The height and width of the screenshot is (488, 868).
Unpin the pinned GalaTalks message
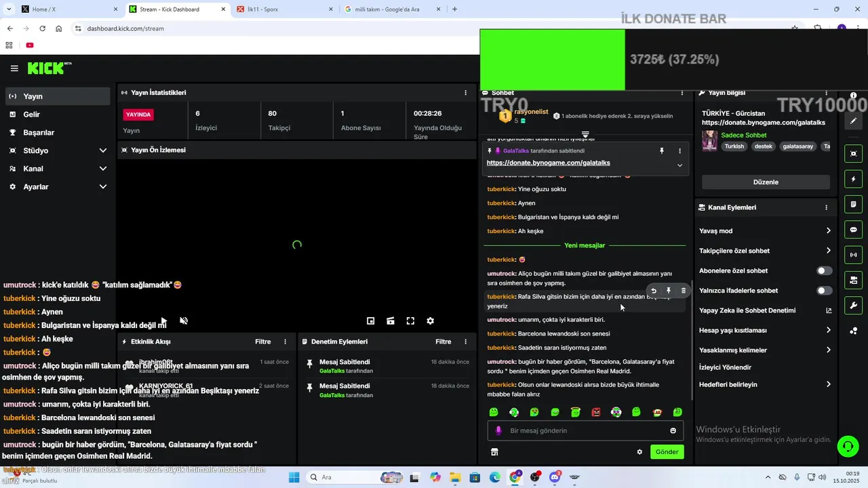662,151
